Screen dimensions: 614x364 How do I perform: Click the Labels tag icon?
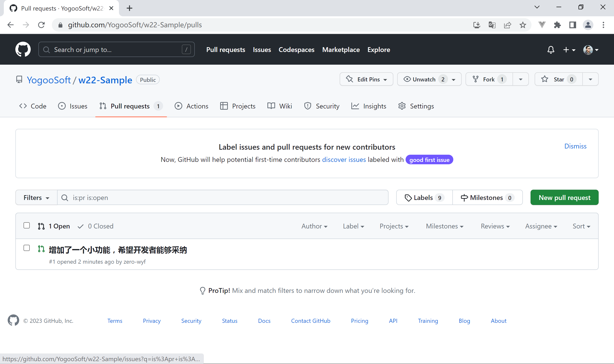[x=408, y=198]
